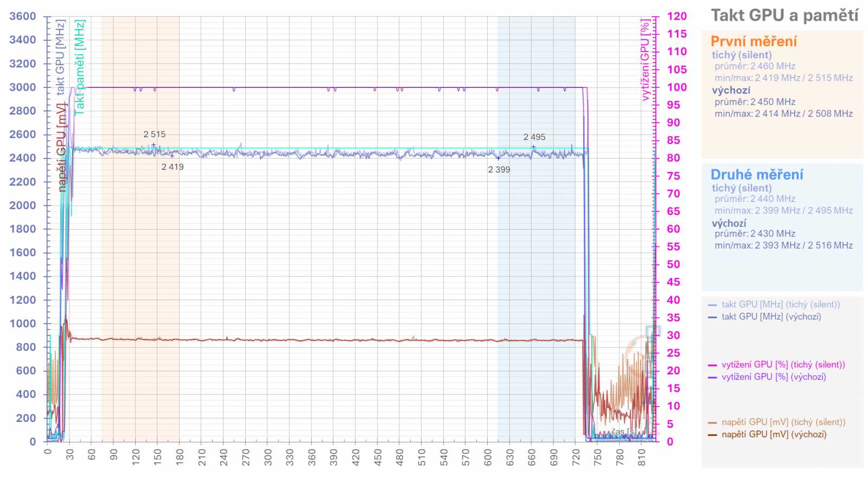
Task: Click the data label '2 399' on the chart
Action: [x=499, y=169]
